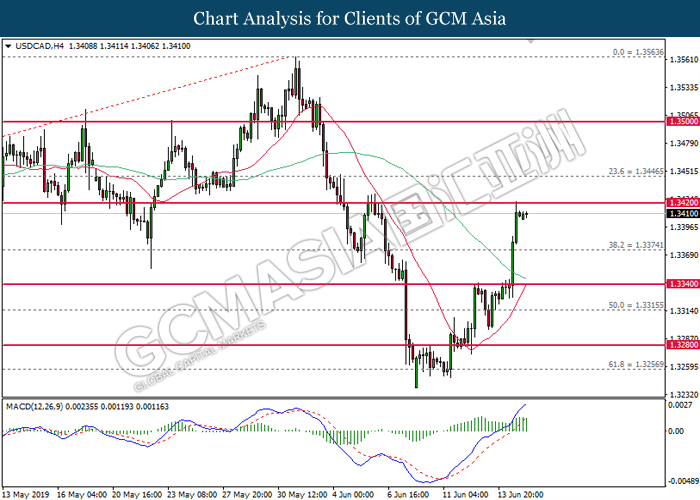
Task: Click the red 1.32800 price level label
Action: pyautogui.click(x=683, y=345)
